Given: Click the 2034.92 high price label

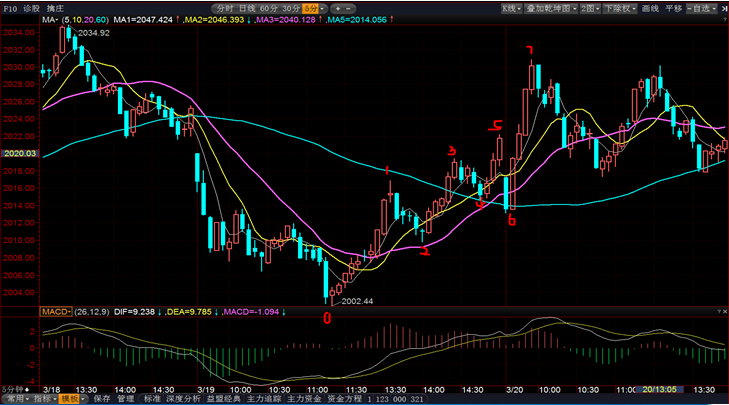Looking at the screenshot, I should coord(94,33).
